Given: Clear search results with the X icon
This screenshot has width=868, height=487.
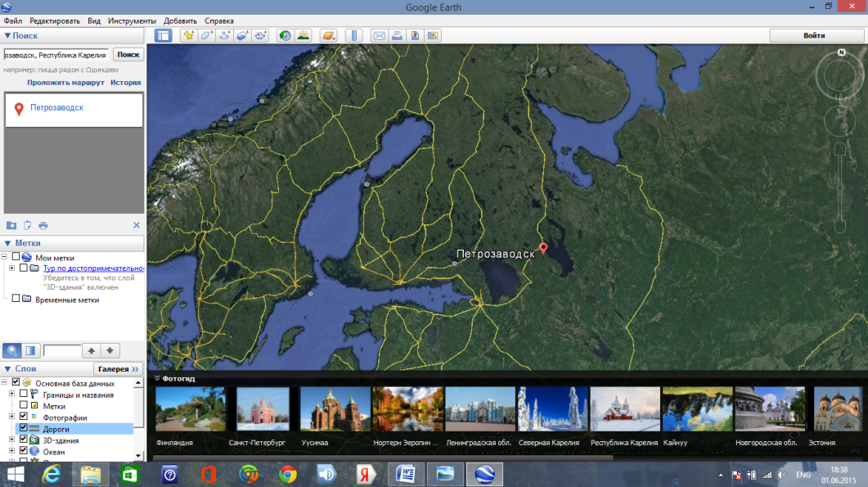Looking at the screenshot, I should coord(136,225).
